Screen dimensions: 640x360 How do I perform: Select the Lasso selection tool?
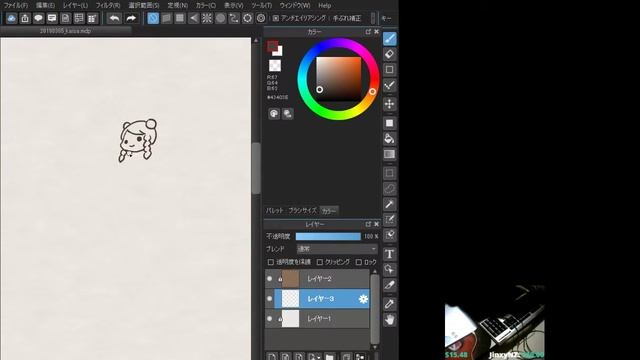coord(390,189)
